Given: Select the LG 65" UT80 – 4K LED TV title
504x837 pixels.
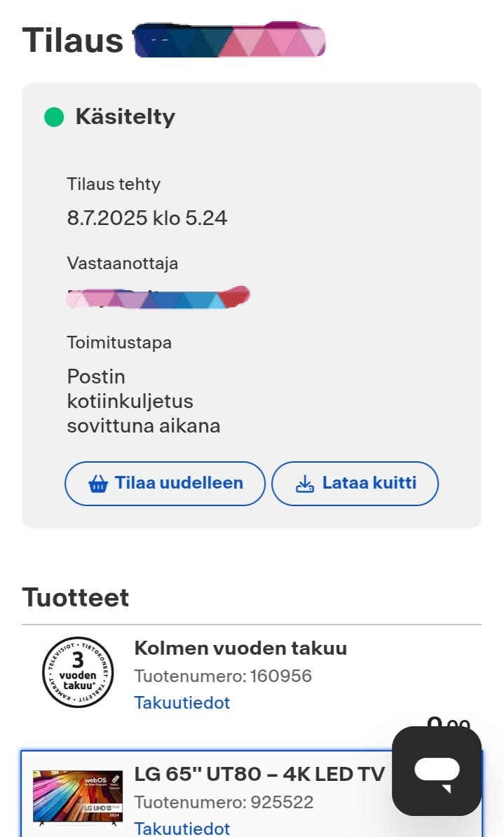Looking at the screenshot, I should pyautogui.click(x=259, y=773).
